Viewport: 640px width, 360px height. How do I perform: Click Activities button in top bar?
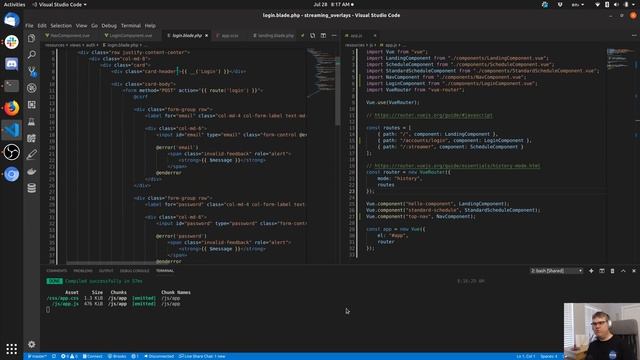coord(14,4)
